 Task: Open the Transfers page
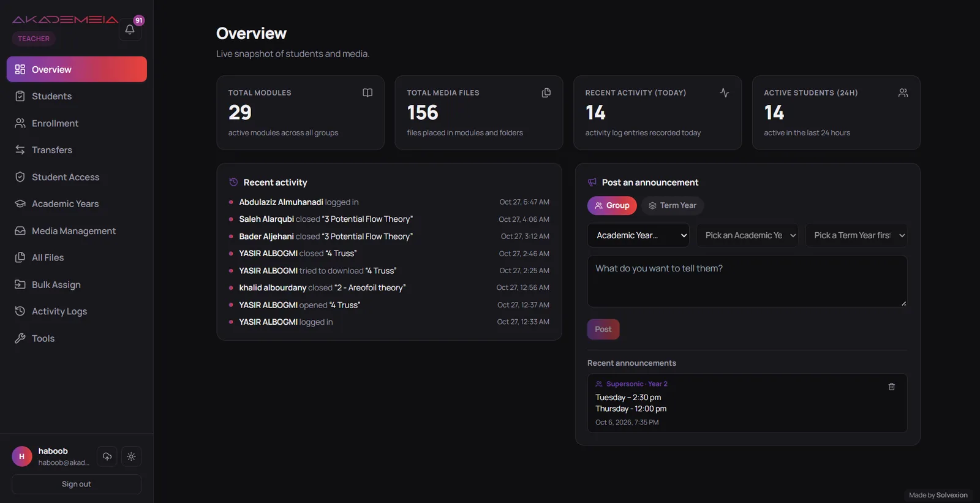tap(77, 150)
